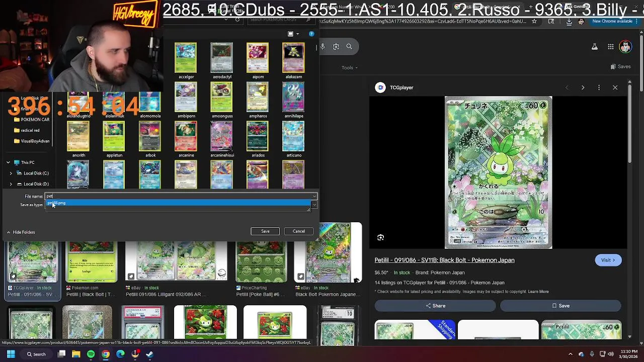Open Spotify from the taskbar
Screen dimensions: 644x362
(x=91, y=354)
